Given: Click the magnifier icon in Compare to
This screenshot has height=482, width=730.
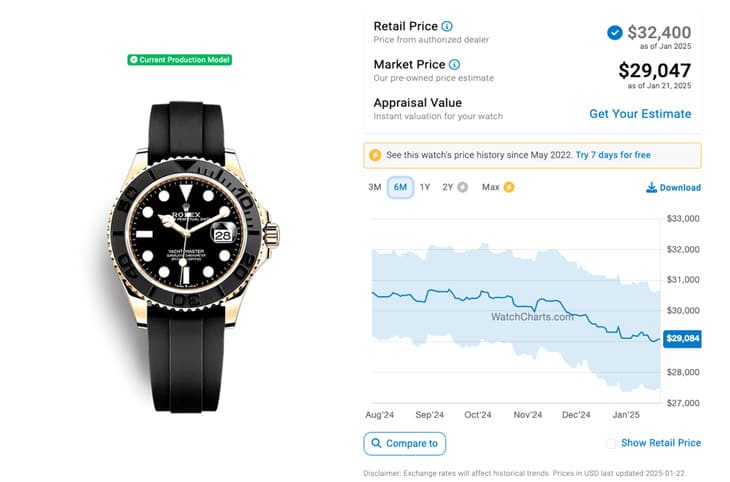Looking at the screenshot, I should [x=376, y=443].
